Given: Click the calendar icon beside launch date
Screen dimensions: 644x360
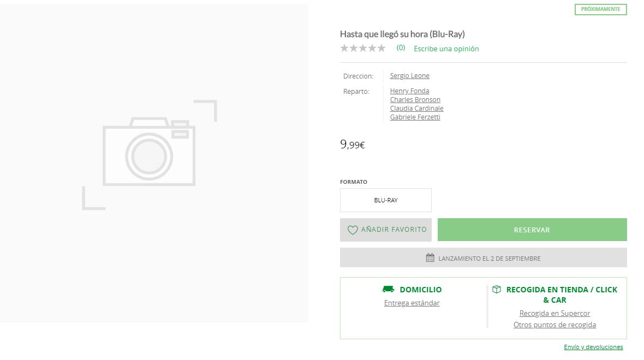Looking at the screenshot, I should tap(430, 258).
